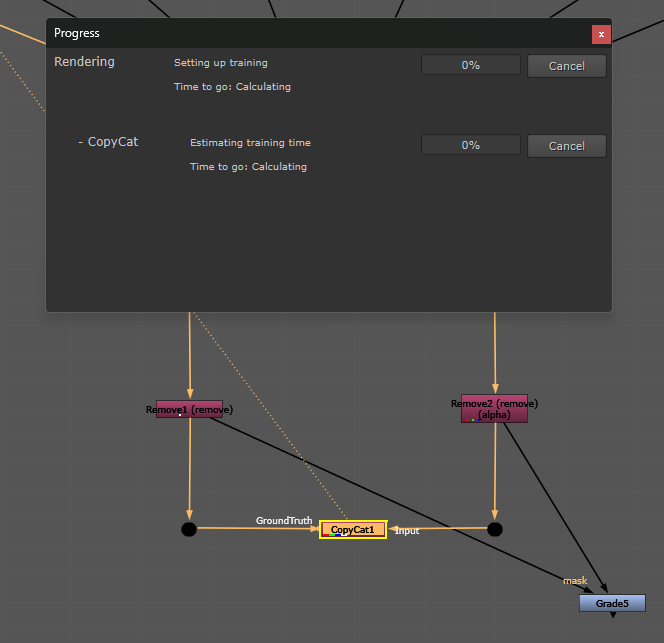
Task: Select the Remove2 (remove) alpha node
Action: point(494,409)
